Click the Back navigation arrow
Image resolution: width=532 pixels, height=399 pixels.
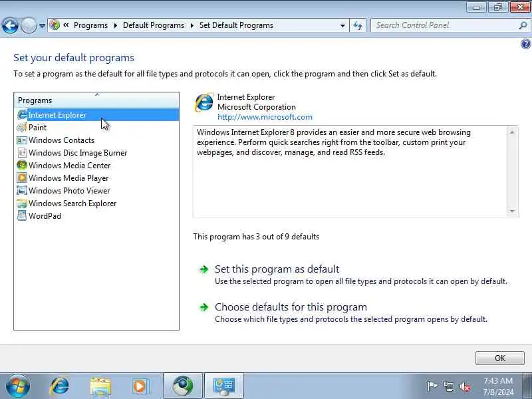click(10, 25)
